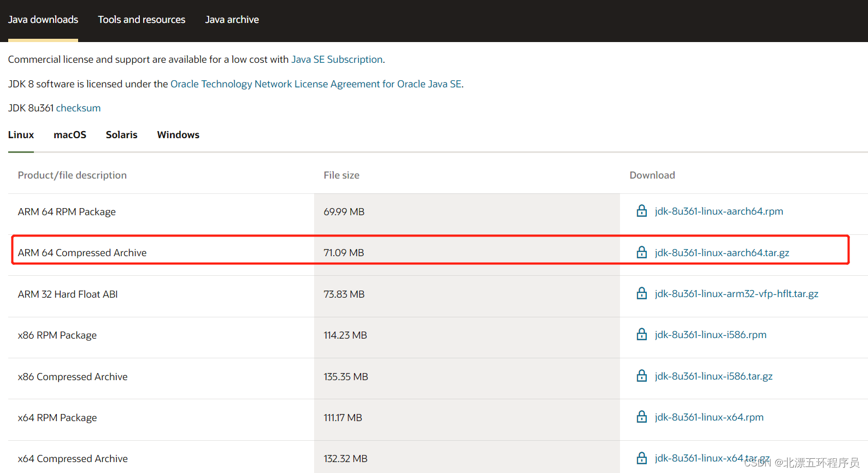Select x64 RPM Package text
Viewport: 868px width, 473px height.
pyautogui.click(x=57, y=418)
